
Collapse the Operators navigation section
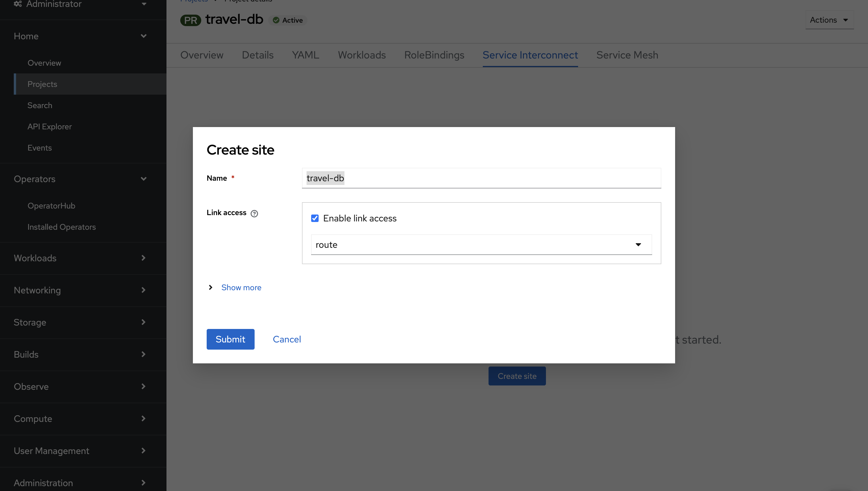(83, 179)
